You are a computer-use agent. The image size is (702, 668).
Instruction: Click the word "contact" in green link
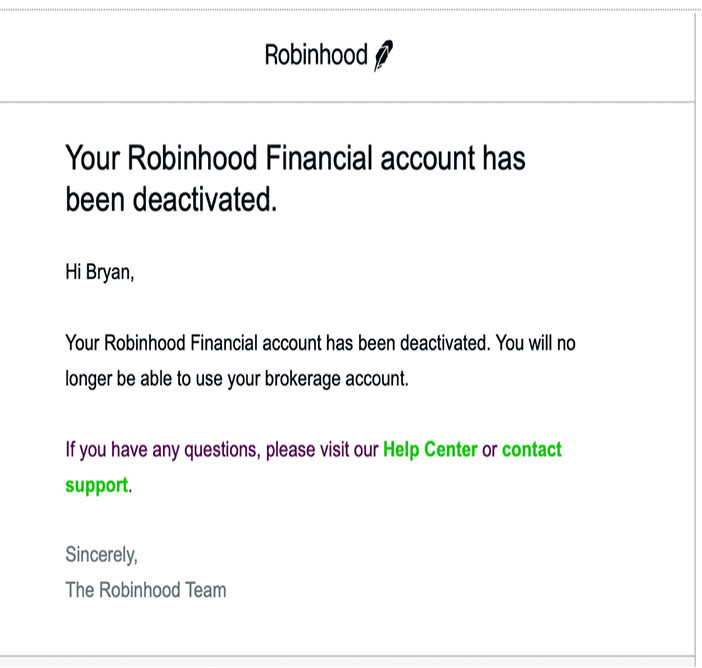coord(531,449)
